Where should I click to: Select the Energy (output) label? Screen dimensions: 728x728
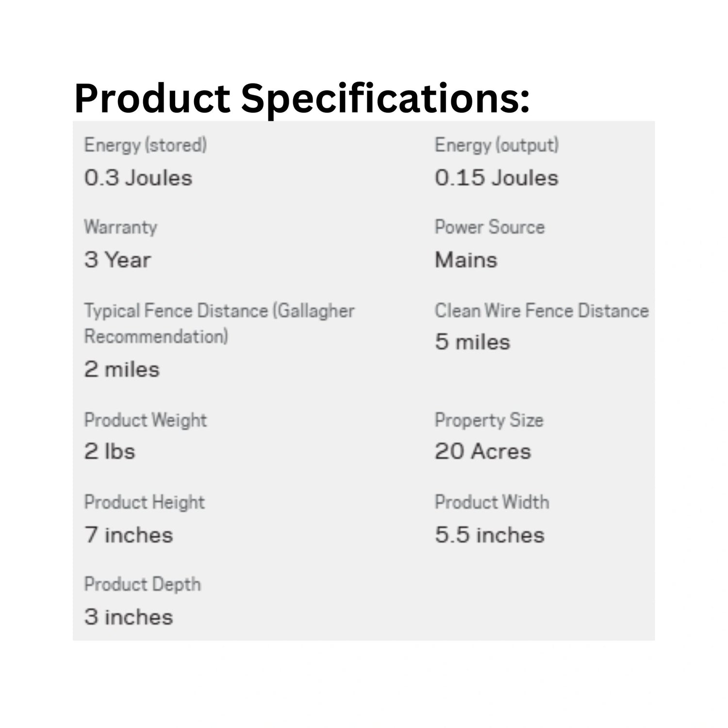(x=496, y=145)
